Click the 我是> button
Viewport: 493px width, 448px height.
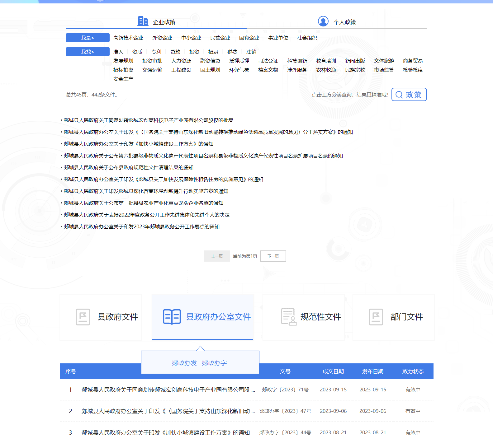88,38
